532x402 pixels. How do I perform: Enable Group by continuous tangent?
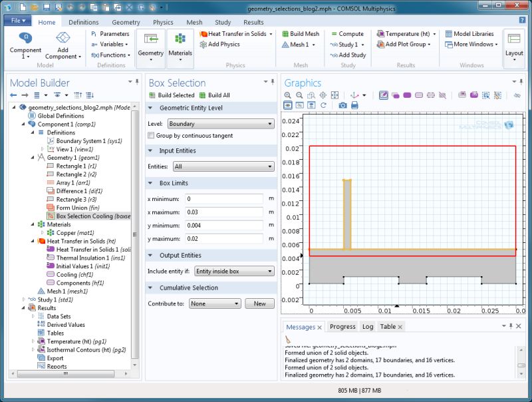tap(151, 135)
